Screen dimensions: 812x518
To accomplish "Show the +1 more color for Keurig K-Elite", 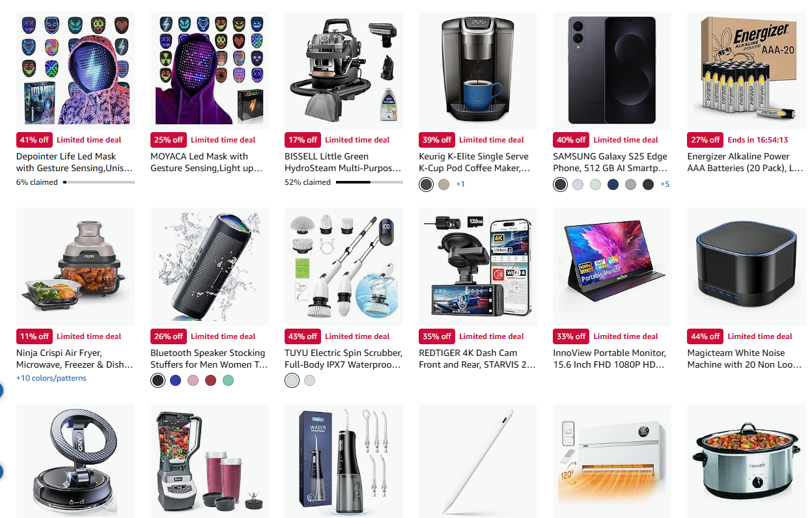I will click(x=460, y=184).
